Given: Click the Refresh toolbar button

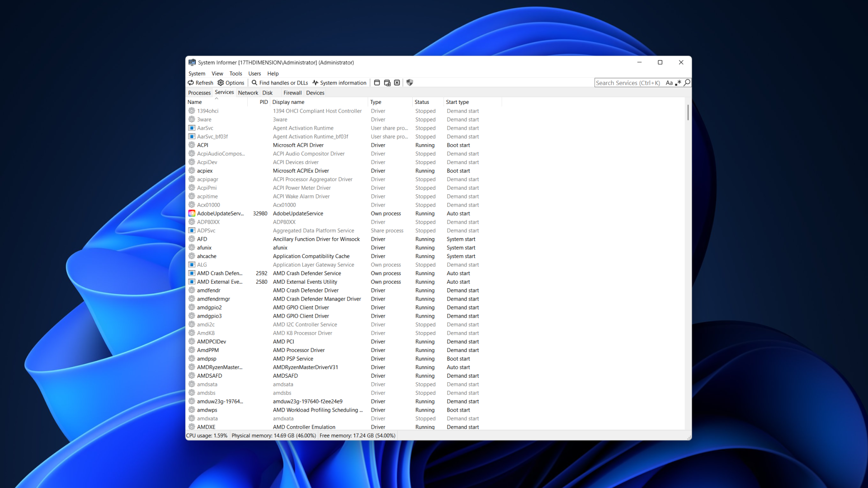Looking at the screenshot, I should point(200,83).
